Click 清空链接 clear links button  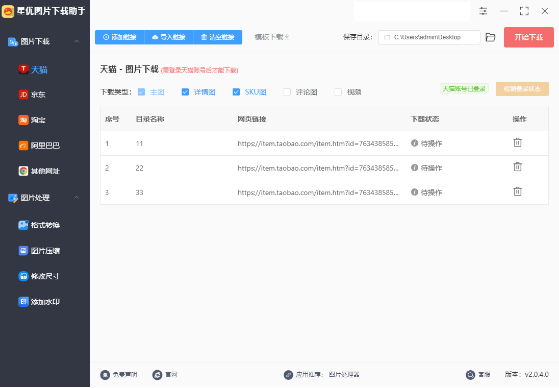point(218,37)
